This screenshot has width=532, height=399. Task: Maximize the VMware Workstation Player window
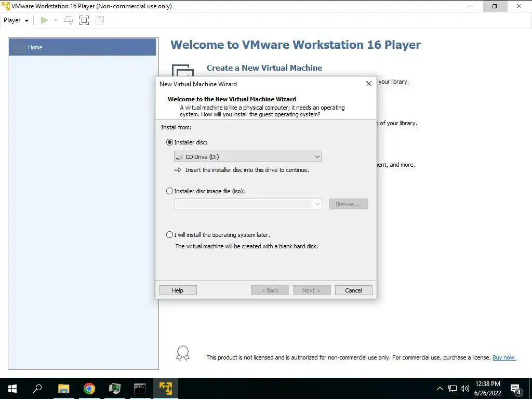495,6
